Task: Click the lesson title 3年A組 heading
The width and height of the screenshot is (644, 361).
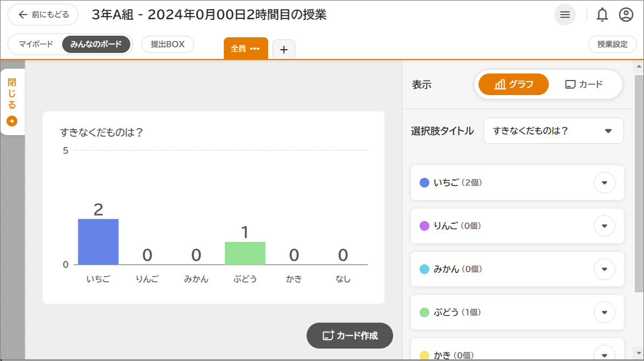Action: pos(209,15)
